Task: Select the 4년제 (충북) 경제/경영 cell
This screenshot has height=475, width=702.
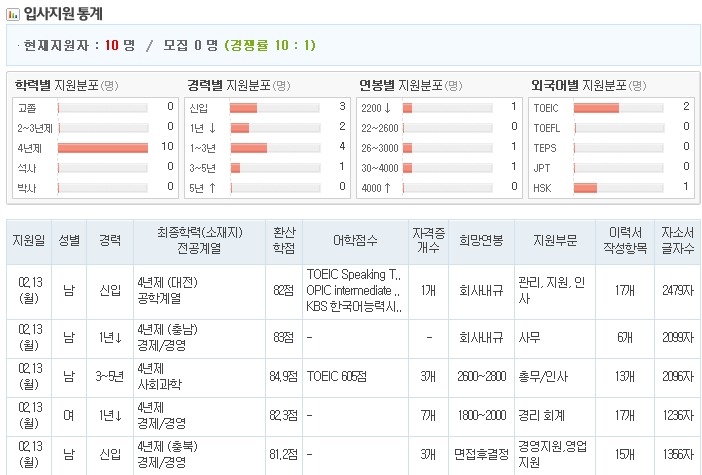Action: [199, 455]
